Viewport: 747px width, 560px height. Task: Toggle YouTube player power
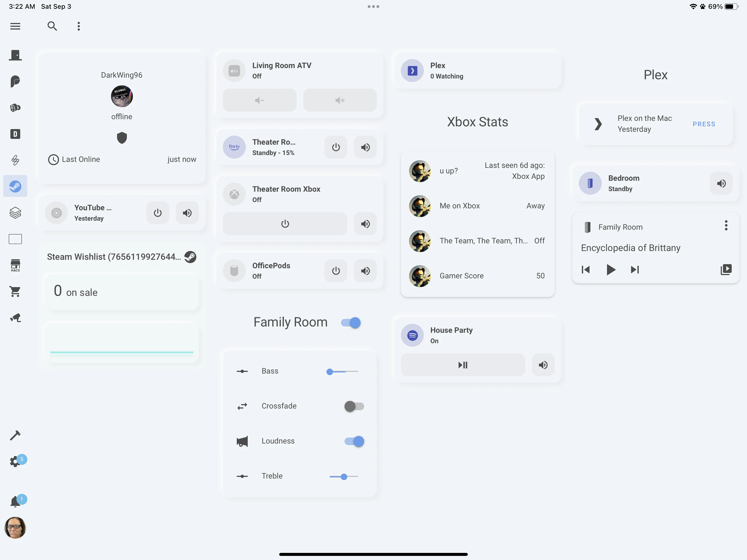click(158, 213)
